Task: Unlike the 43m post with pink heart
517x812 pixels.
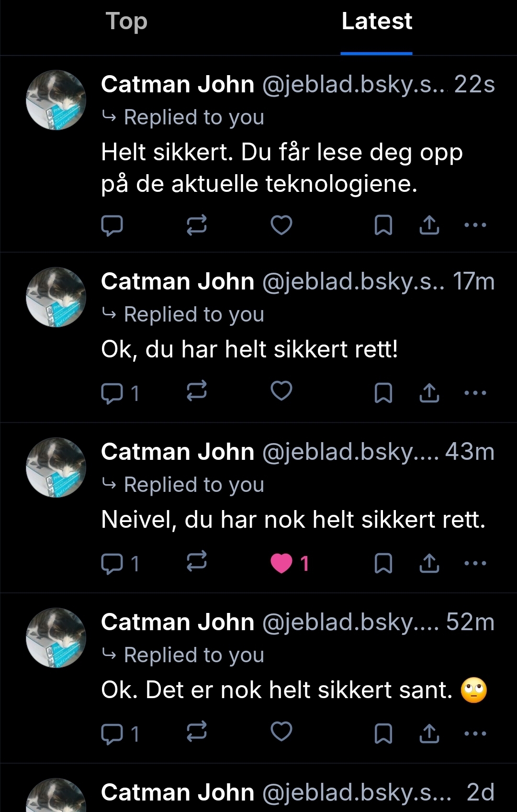Action: pyautogui.click(x=281, y=563)
